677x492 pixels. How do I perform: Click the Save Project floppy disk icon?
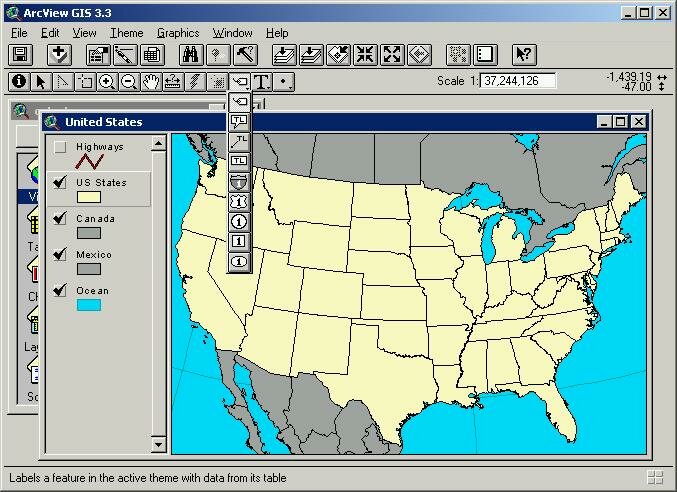[x=20, y=55]
